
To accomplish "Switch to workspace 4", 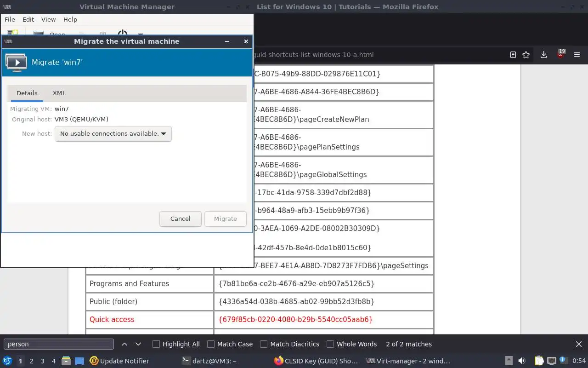I will coord(54,361).
